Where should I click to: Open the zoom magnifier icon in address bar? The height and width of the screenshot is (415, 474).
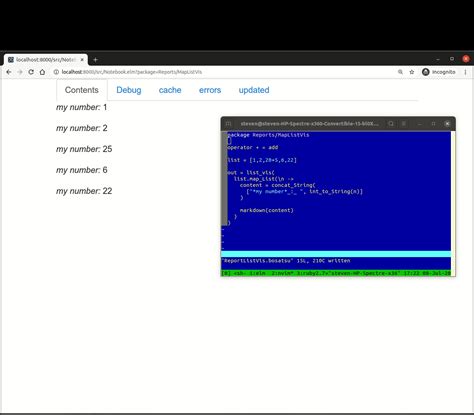(x=400, y=72)
